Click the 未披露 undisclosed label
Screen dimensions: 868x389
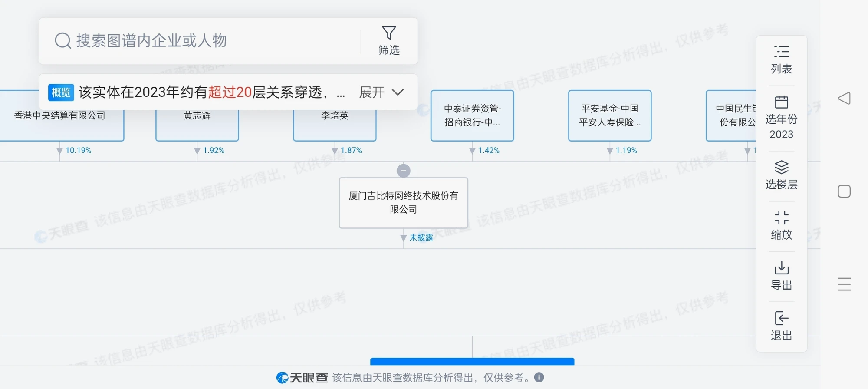(x=421, y=237)
